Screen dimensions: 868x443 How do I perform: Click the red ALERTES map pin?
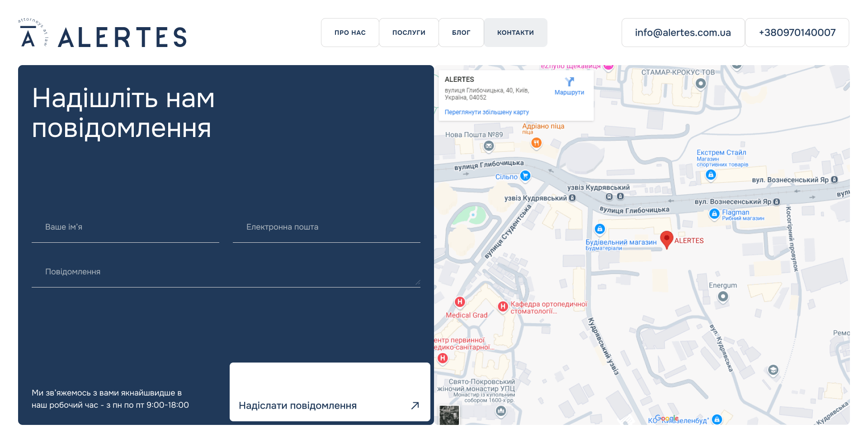pyautogui.click(x=666, y=239)
